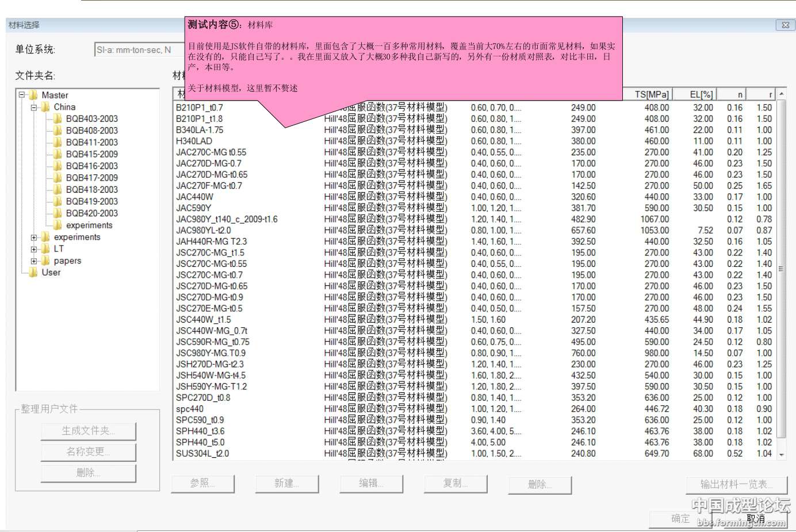This screenshot has height=532, width=796.
Task: Click the papers folder icon
Action: coord(45,261)
